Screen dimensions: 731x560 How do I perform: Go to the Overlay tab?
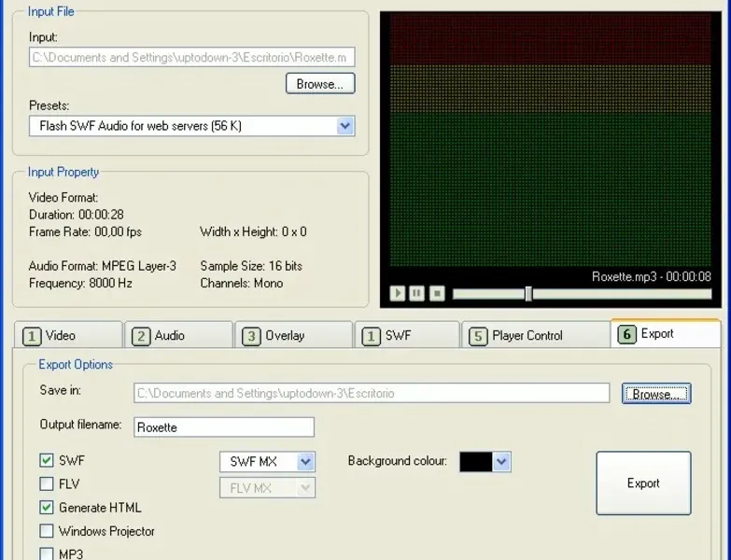(x=294, y=335)
